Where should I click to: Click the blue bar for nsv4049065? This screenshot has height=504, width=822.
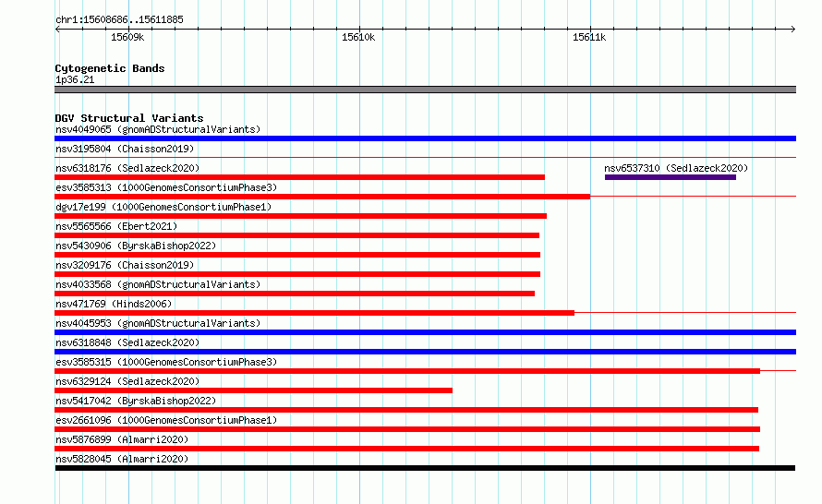(x=425, y=138)
